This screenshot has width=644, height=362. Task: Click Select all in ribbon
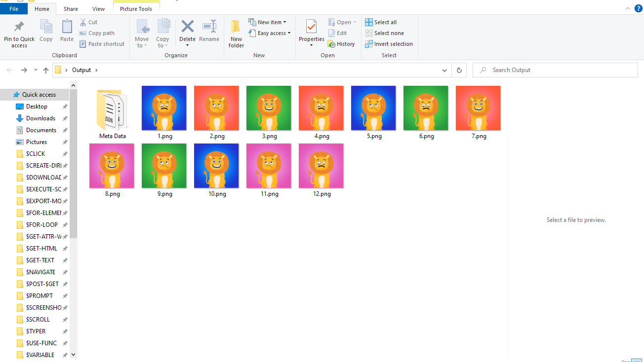[381, 22]
